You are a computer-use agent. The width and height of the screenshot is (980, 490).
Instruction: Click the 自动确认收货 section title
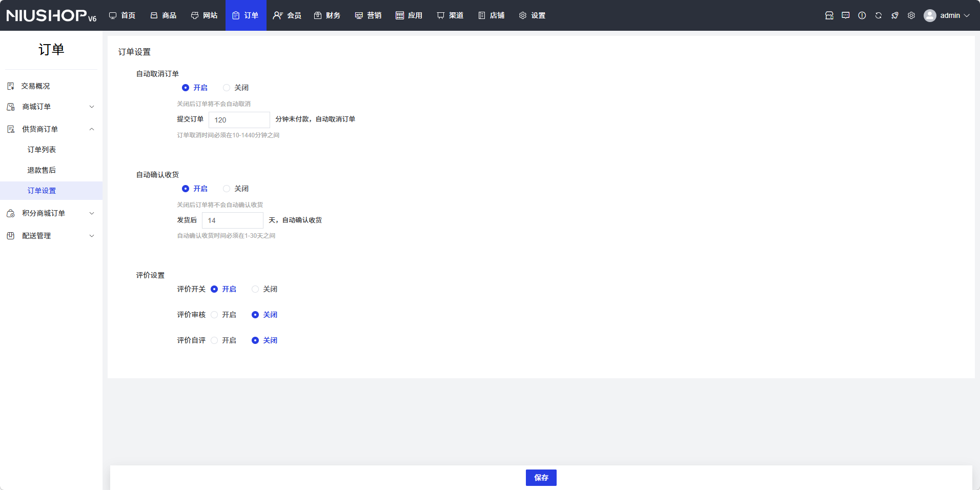(x=157, y=175)
